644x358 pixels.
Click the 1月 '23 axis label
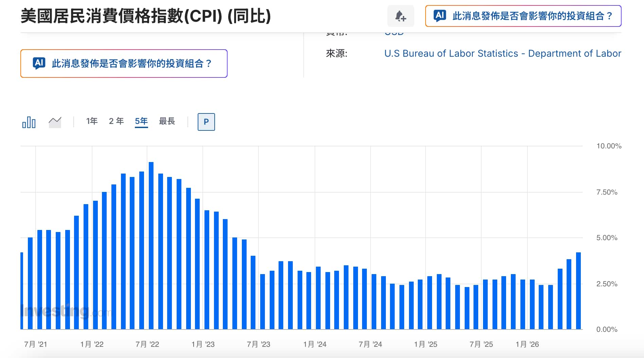(x=203, y=344)
